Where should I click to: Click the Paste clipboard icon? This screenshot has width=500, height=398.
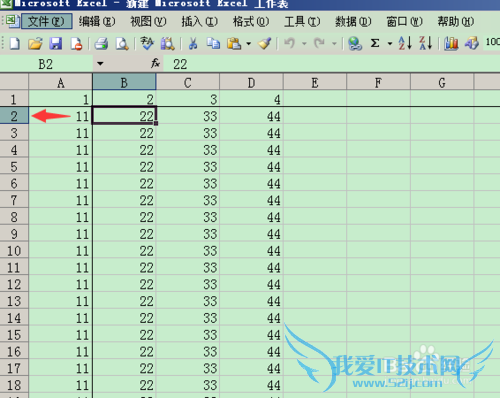(234, 43)
